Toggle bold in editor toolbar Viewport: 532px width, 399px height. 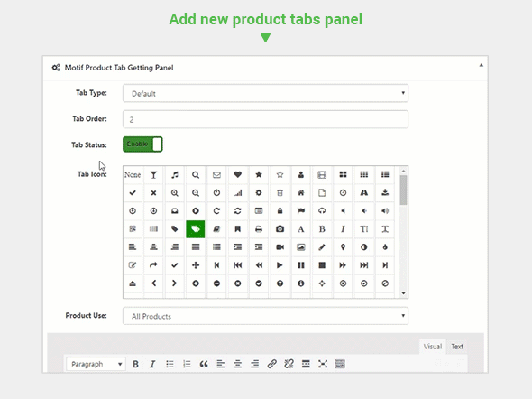[136, 364]
